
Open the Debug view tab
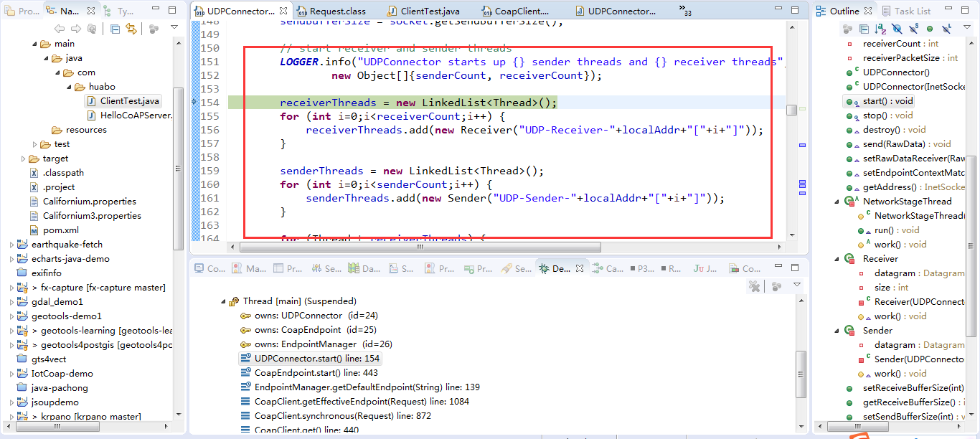point(562,268)
